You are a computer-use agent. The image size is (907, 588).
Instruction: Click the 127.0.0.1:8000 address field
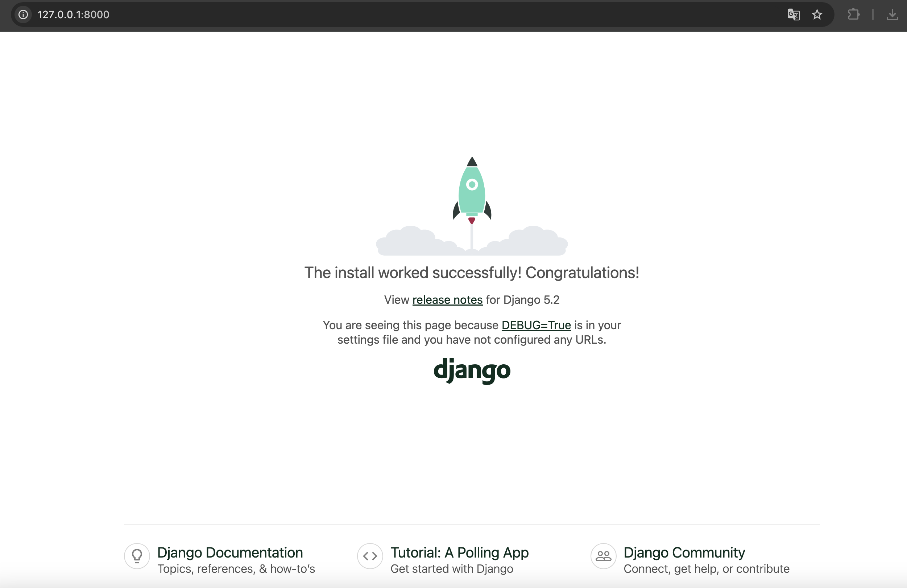pyautogui.click(x=73, y=15)
